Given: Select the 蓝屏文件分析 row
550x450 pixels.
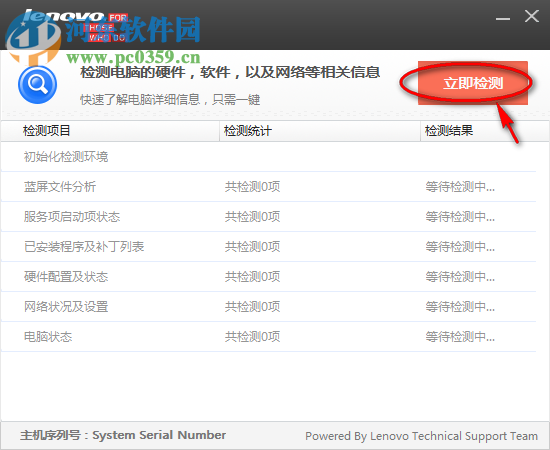Looking at the screenshot, I should coord(269,187).
